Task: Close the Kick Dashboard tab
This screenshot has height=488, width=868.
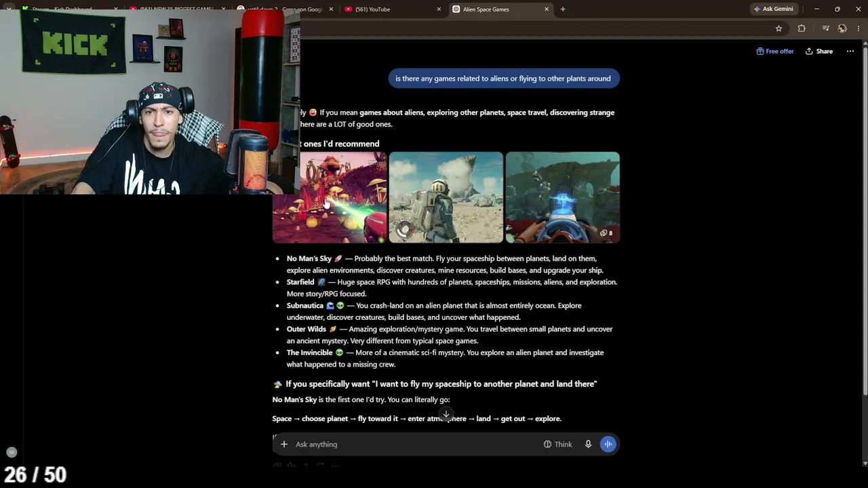Action: (x=115, y=9)
